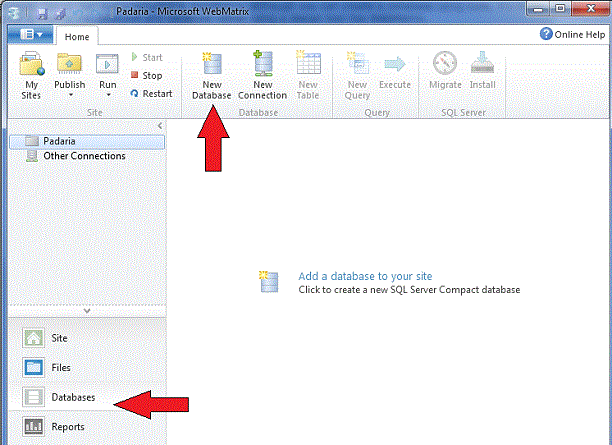Stop the site with Stop button
This screenshot has height=445, width=612.
(x=146, y=75)
